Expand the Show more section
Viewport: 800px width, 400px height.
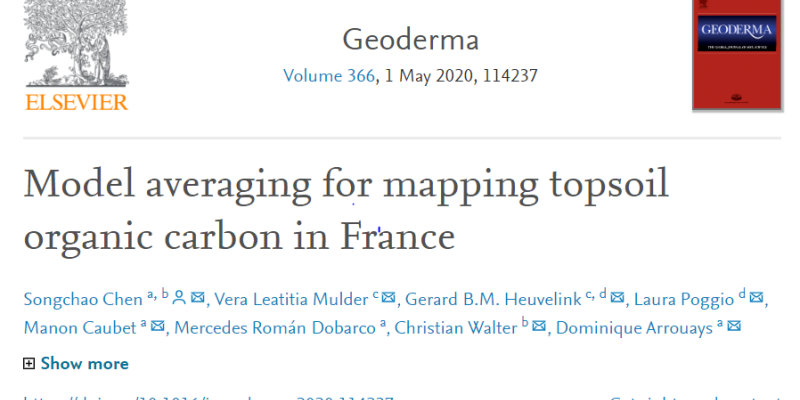pos(84,363)
